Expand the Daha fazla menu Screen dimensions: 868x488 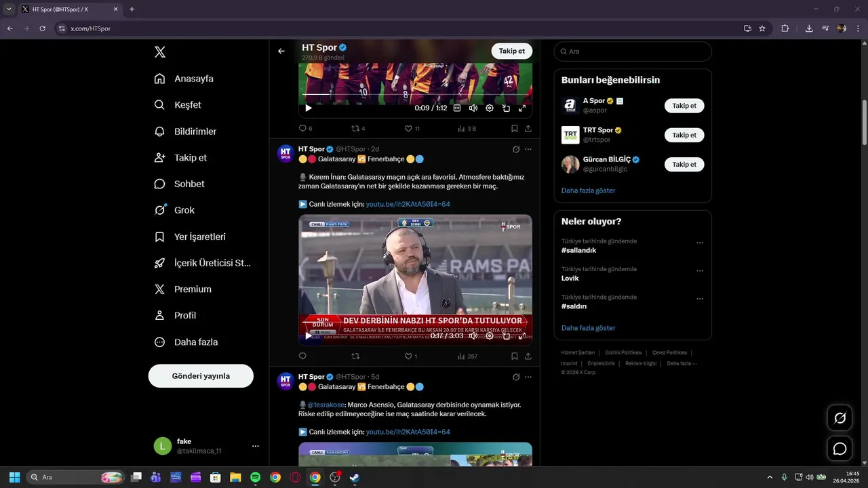point(186,342)
